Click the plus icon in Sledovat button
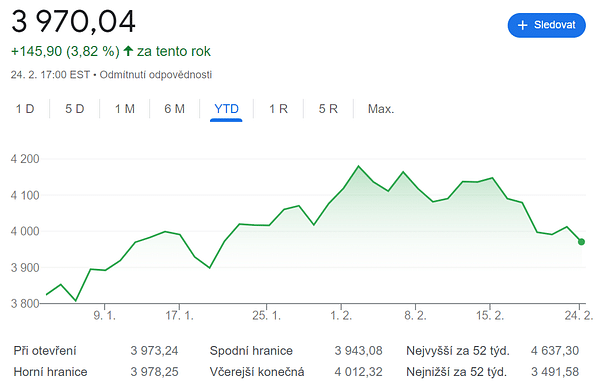This screenshot has width=600, height=389. coord(522,25)
